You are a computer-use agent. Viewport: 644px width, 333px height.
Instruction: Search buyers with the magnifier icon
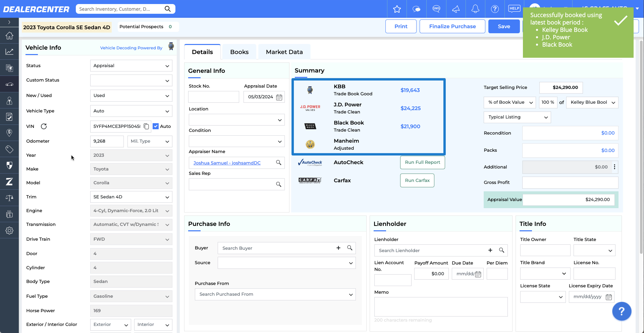point(350,248)
